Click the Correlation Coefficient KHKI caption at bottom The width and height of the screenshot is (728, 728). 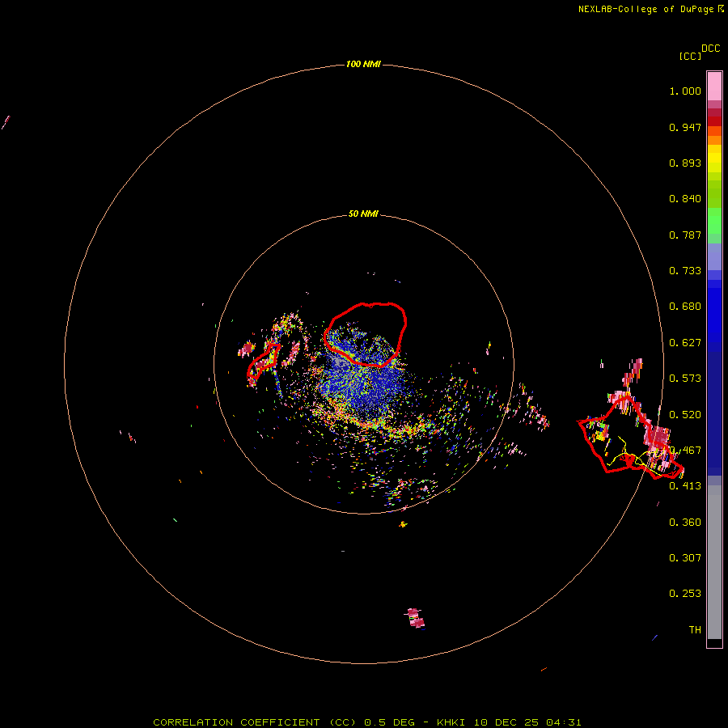point(366,722)
